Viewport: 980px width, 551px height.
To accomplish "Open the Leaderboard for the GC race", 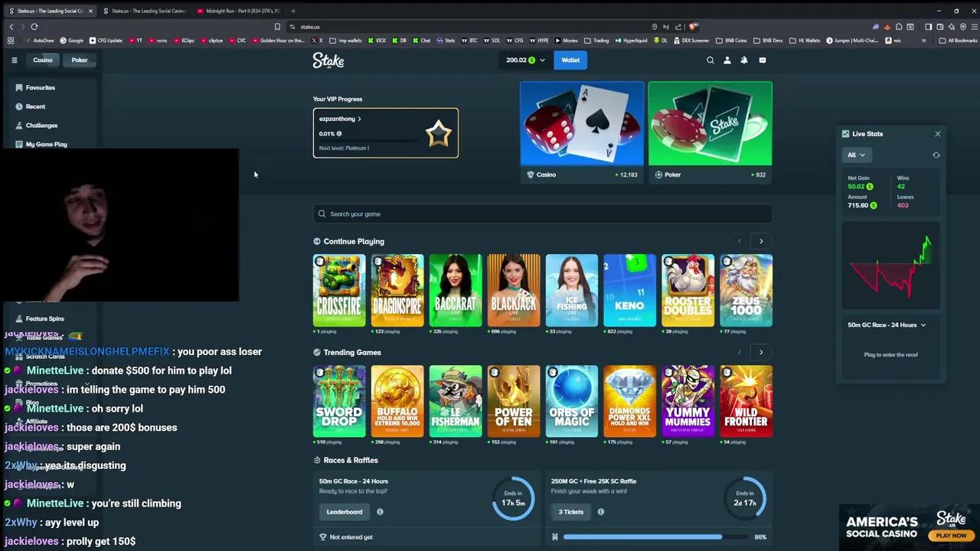I will coord(344,511).
